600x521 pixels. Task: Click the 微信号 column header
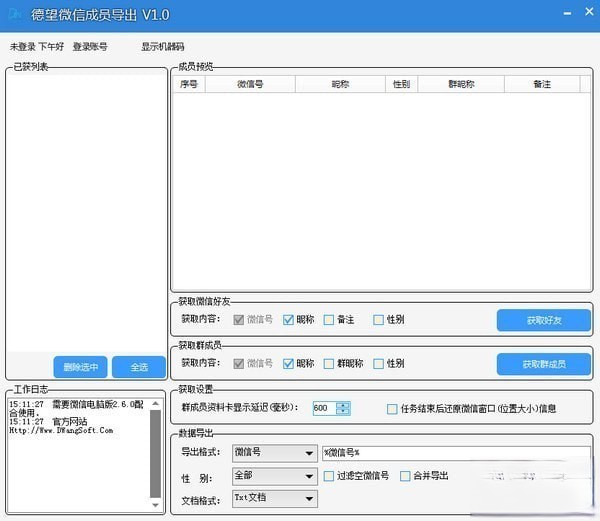[x=250, y=84]
